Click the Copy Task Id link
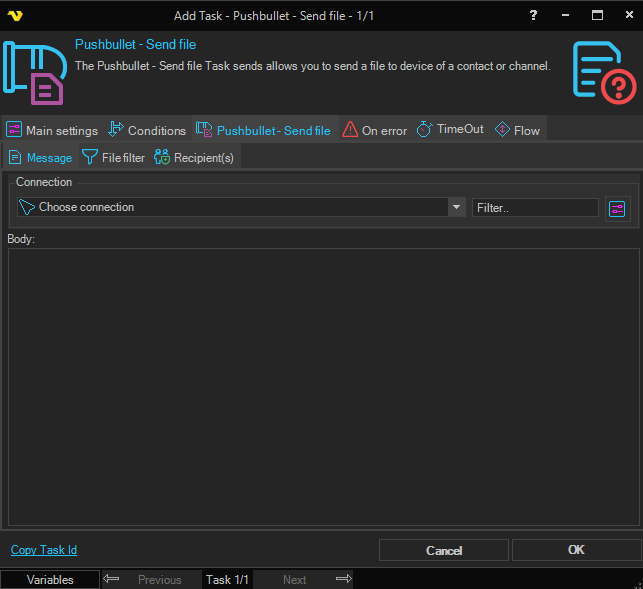 43,550
